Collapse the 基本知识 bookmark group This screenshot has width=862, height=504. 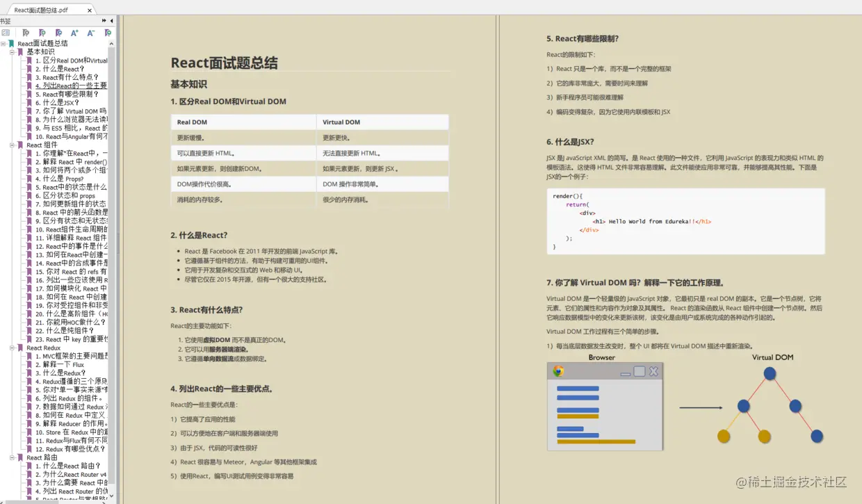(x=13, y=52)
